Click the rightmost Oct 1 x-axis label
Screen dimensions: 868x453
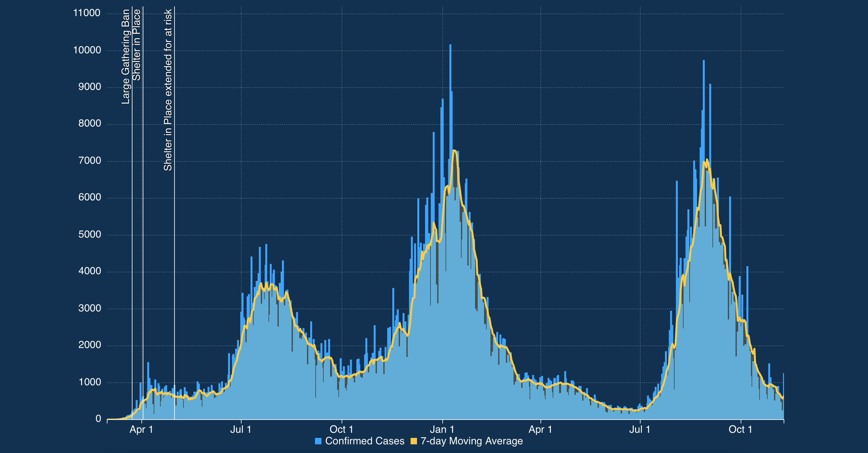click(x=740, y=429)
